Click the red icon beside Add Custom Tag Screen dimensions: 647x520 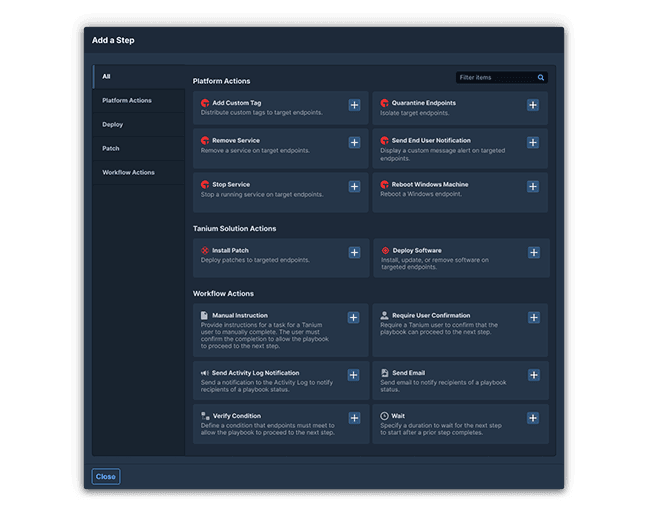coord(205,103)
